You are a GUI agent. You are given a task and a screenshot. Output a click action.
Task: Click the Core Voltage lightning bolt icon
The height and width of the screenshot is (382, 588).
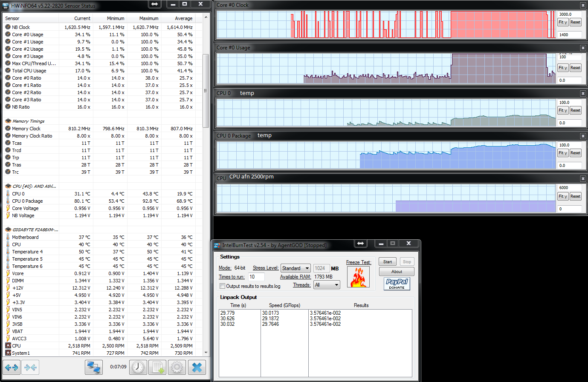click(8, 208)
